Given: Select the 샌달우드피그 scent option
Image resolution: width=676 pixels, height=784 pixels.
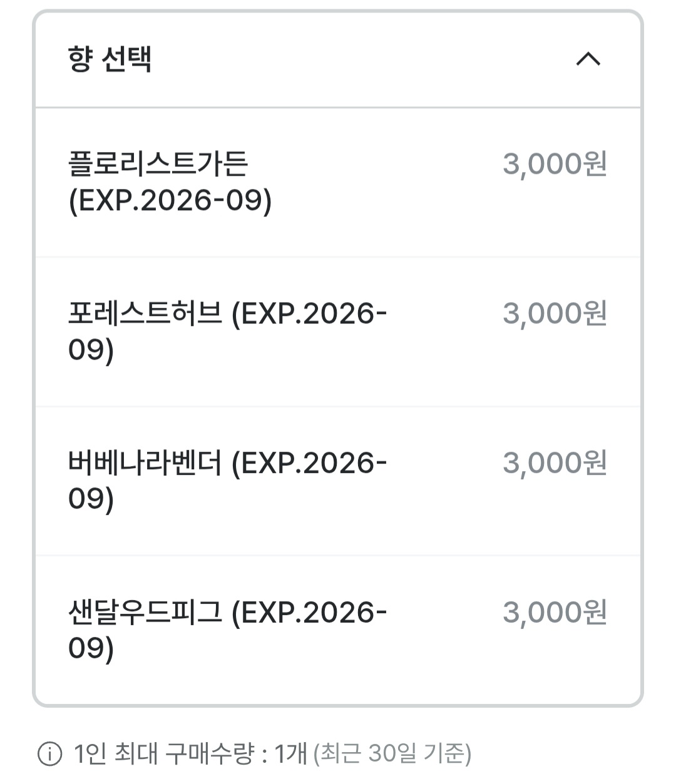Looking at the screenshot, I should click(x=145, y=612).
